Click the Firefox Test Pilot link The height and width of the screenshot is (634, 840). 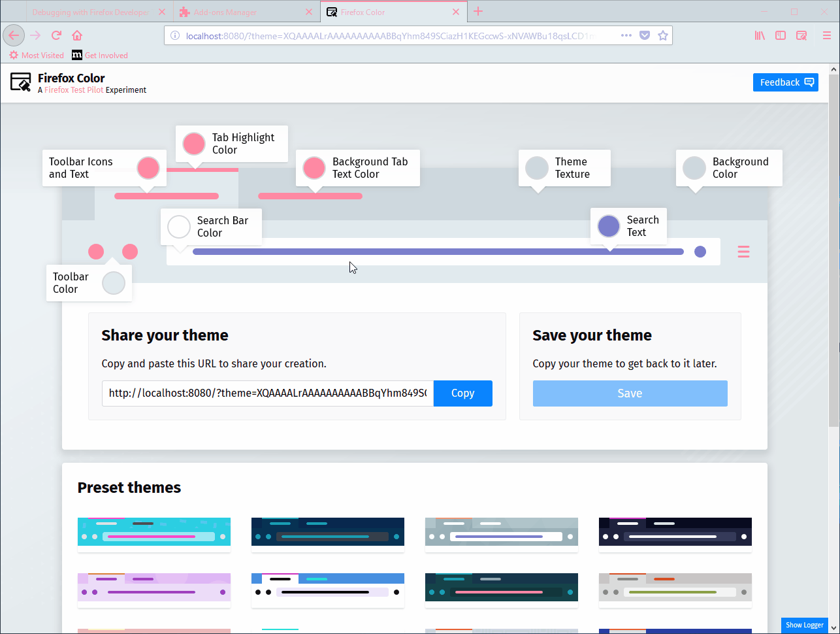coord(74,90)
